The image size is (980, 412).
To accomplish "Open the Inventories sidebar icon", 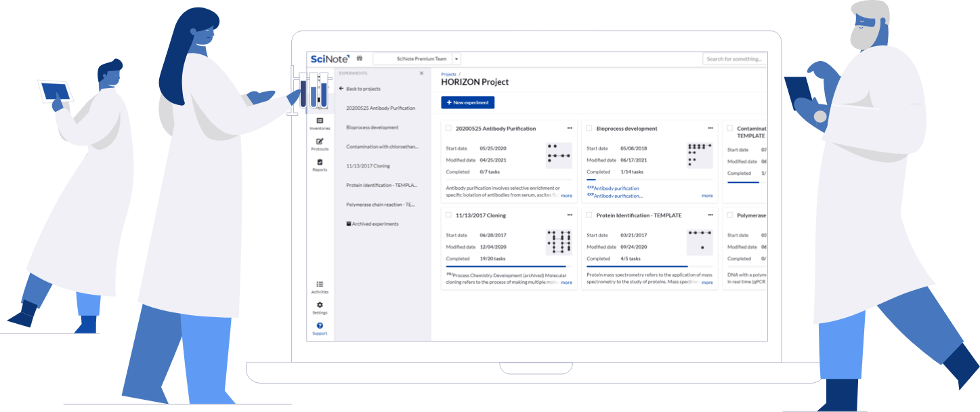I will click(x=320, y=121).
